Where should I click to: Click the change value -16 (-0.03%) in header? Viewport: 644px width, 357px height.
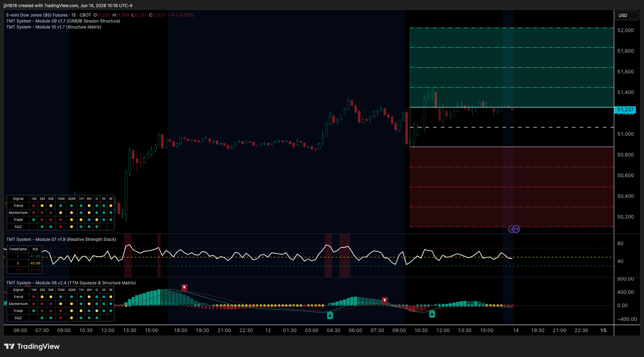[x=181, y=15]
